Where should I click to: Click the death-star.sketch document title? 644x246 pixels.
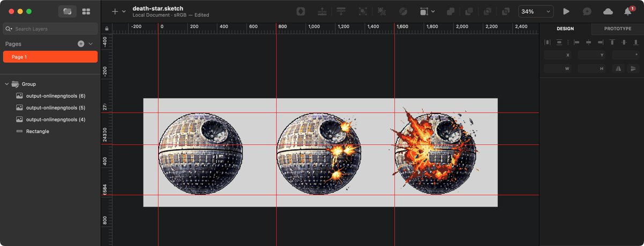(x=158, y=8)
